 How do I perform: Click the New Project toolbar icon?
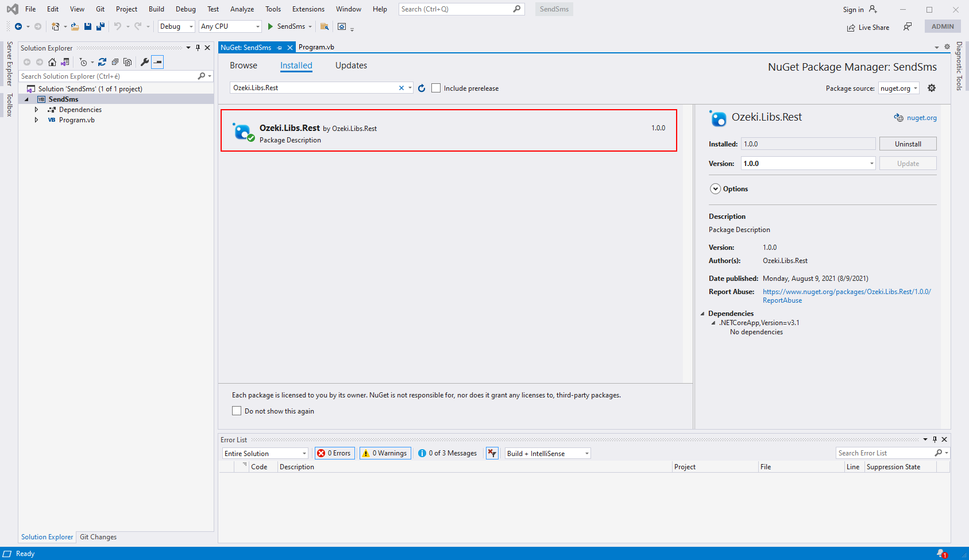pos(56,26)
